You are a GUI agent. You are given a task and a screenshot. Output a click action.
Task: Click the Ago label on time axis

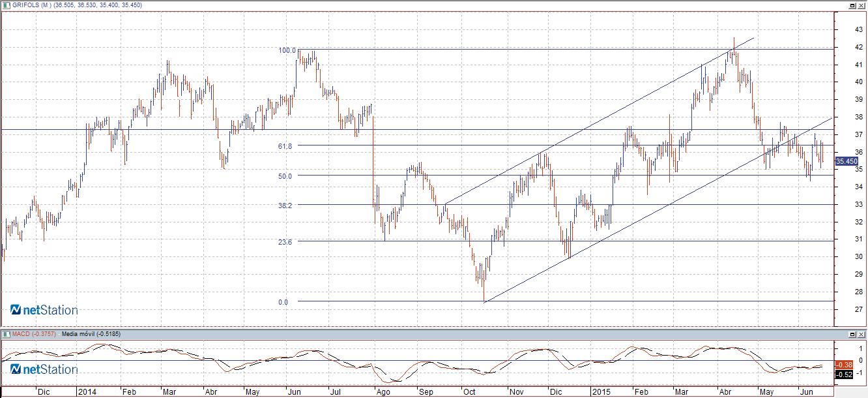click(384, 393)
